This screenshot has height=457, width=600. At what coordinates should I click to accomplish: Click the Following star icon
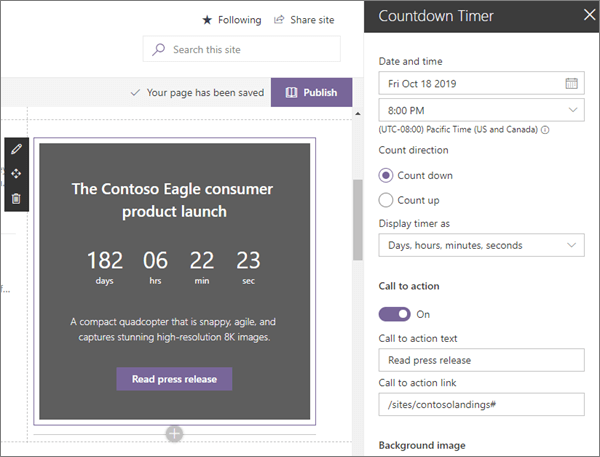click(x=207, y=20)
